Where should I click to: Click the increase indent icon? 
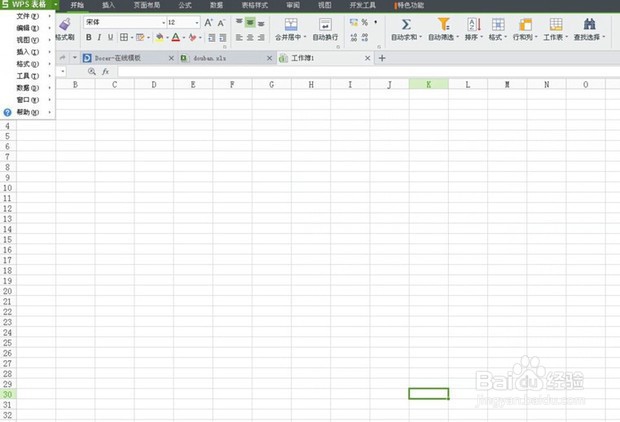click(x=223, y=38)
